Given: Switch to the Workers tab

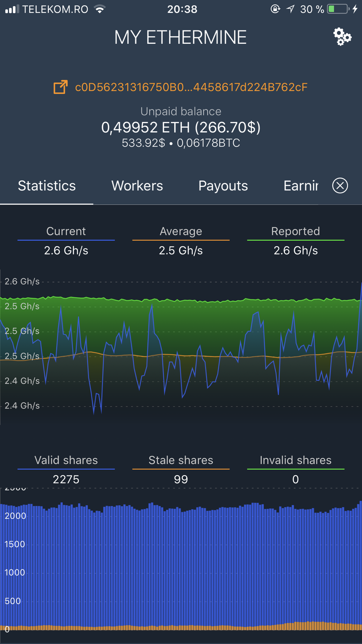Looking at the screenshot, I should pos(137,186).
